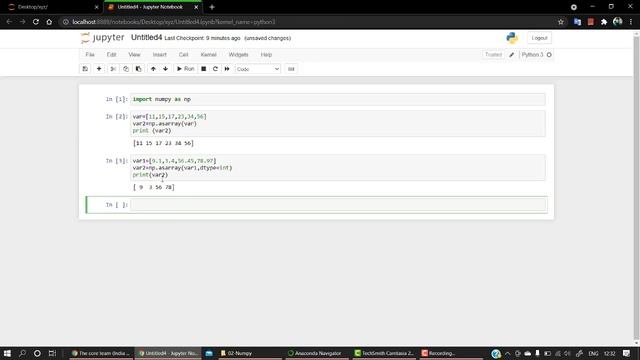The width and height of the screenshot is (640, 360).
Task: Go back in browser history
Action: point(9,22)
